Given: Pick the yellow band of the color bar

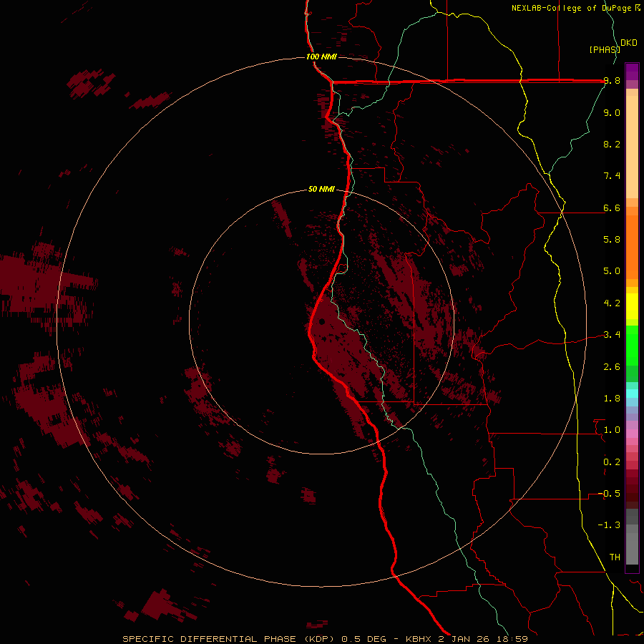Looking at the screenshot, I should (632, 306).
